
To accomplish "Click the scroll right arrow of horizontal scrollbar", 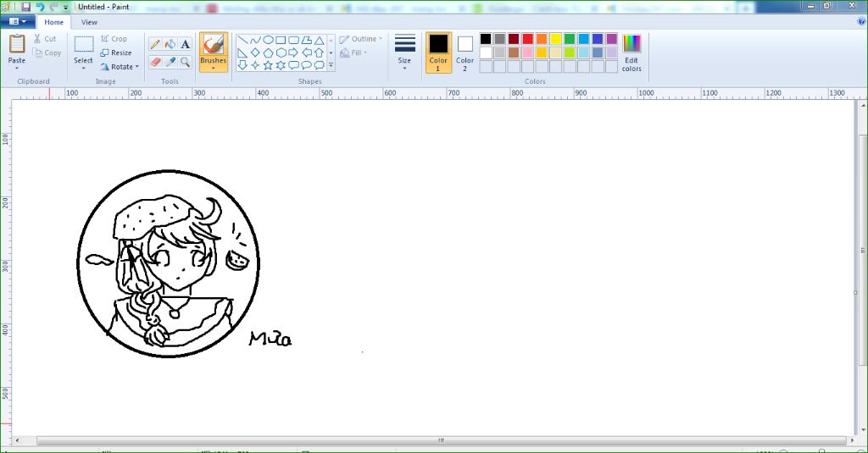I will point(852,440).
